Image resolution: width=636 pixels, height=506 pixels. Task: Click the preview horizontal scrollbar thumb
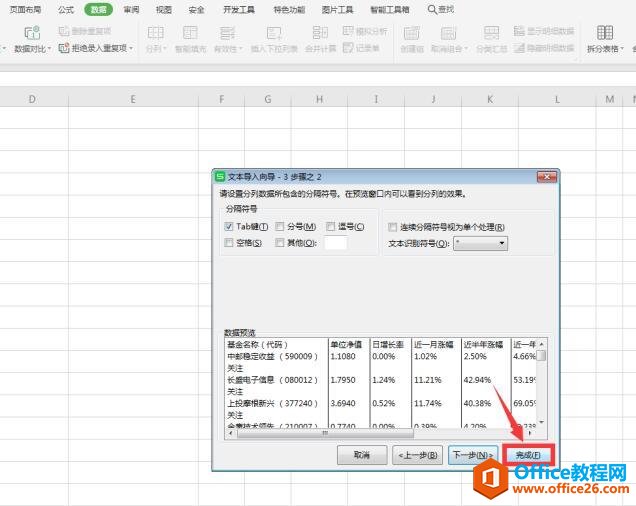click(x=325, y=433)
